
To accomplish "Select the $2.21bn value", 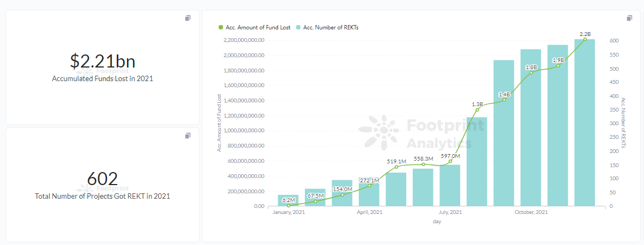I will coord(103,61).
